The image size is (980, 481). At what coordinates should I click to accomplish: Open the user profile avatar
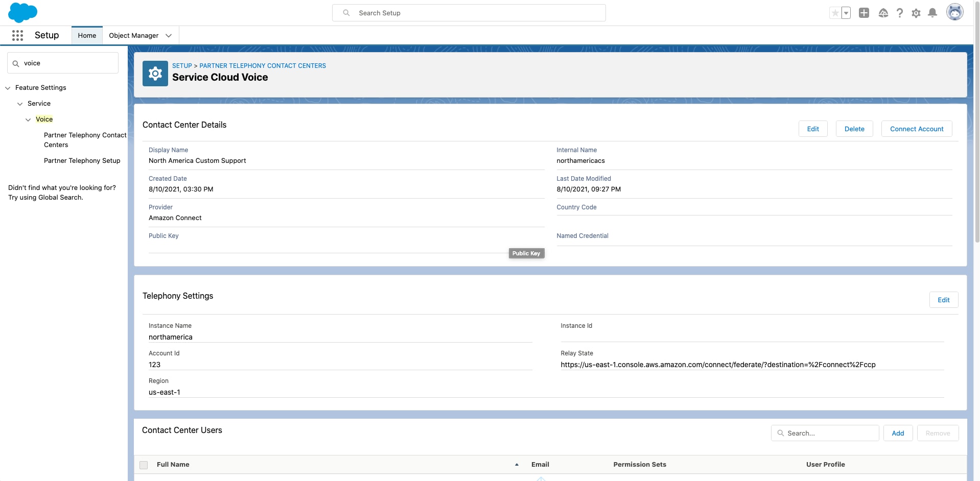[x=954, y=12]
